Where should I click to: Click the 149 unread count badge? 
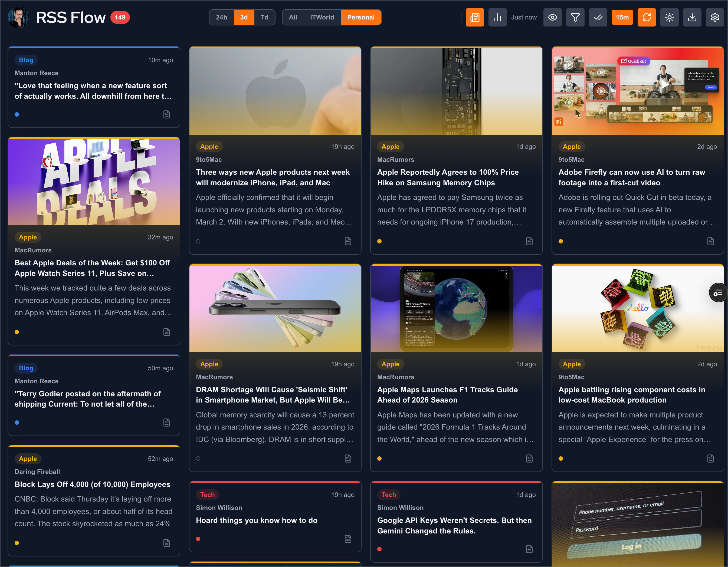[120, 17]
